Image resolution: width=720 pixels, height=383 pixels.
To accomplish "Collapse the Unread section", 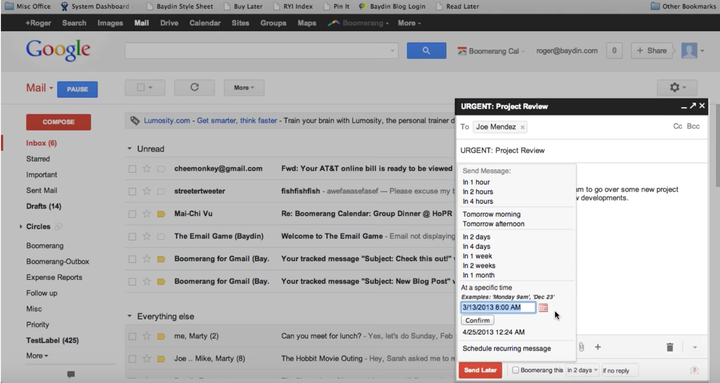I will (129, 149).
